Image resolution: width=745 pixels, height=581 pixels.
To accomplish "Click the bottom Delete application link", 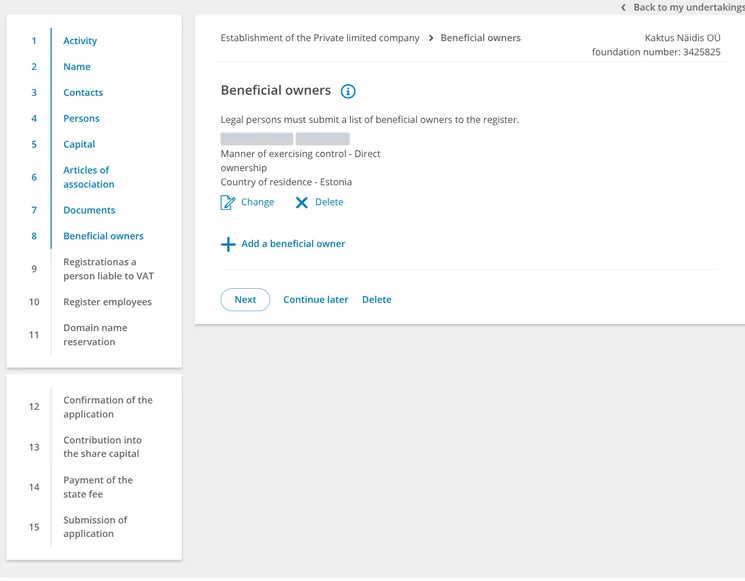I will (377, 300).
